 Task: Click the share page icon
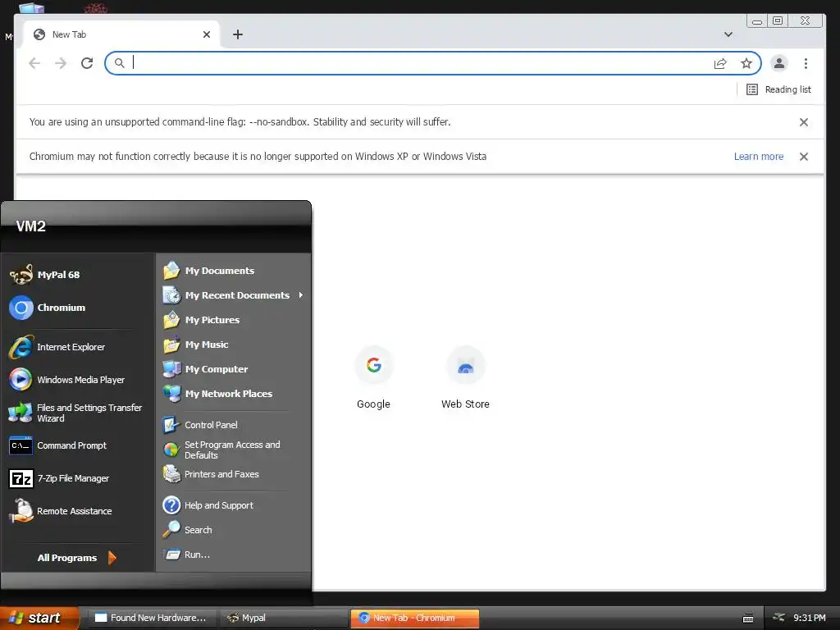720,64
